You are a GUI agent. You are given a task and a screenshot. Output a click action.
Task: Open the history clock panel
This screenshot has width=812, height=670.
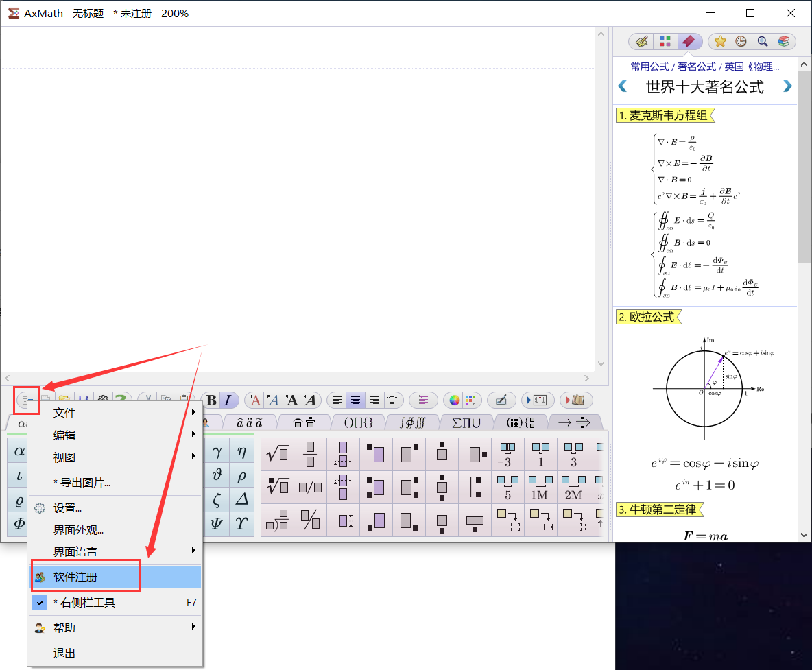point(741,42)
